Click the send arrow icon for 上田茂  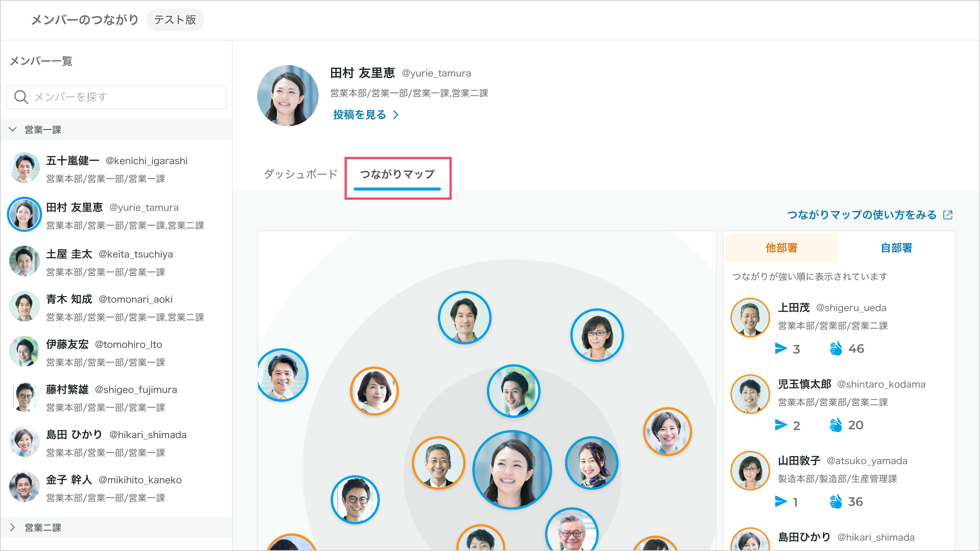781,349
